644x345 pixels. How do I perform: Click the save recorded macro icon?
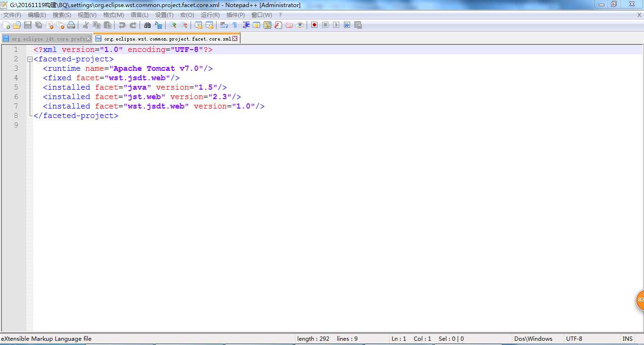[x=358, y=25]
